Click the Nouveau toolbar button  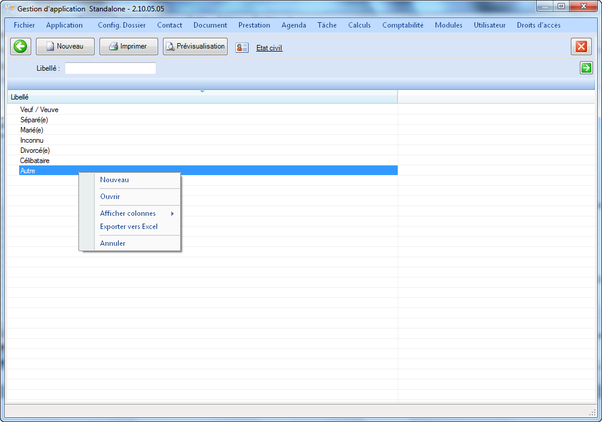[65, 46]
